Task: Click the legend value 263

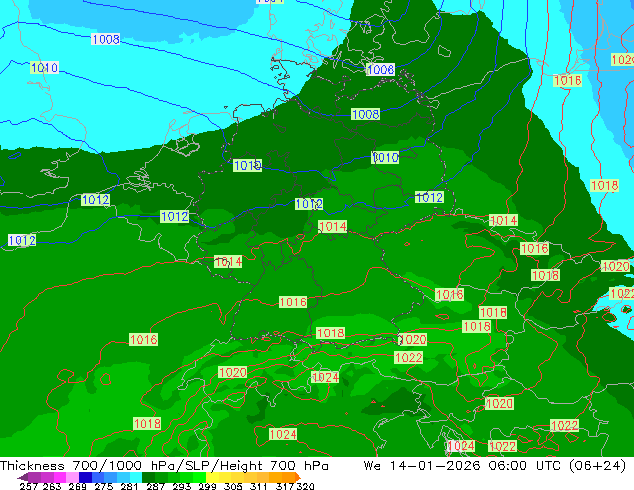Action: point(52,486)
